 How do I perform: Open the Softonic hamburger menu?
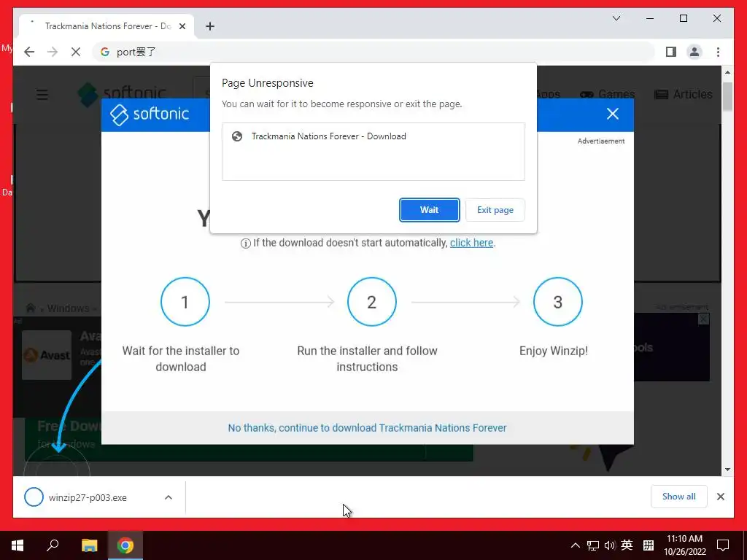click(42, 94)
